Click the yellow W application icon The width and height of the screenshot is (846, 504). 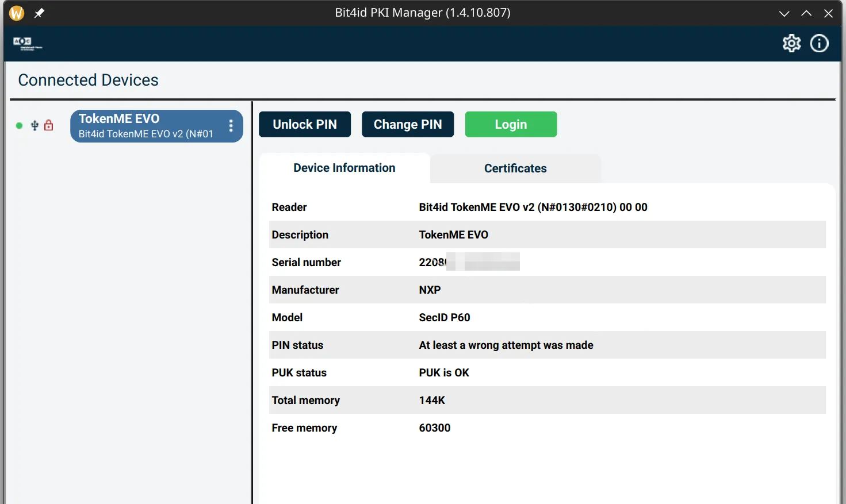pyautogui.click(x=17, y=13)
